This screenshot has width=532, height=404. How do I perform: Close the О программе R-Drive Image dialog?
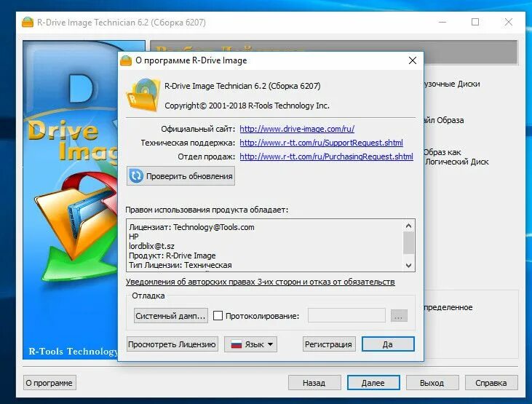413,60
